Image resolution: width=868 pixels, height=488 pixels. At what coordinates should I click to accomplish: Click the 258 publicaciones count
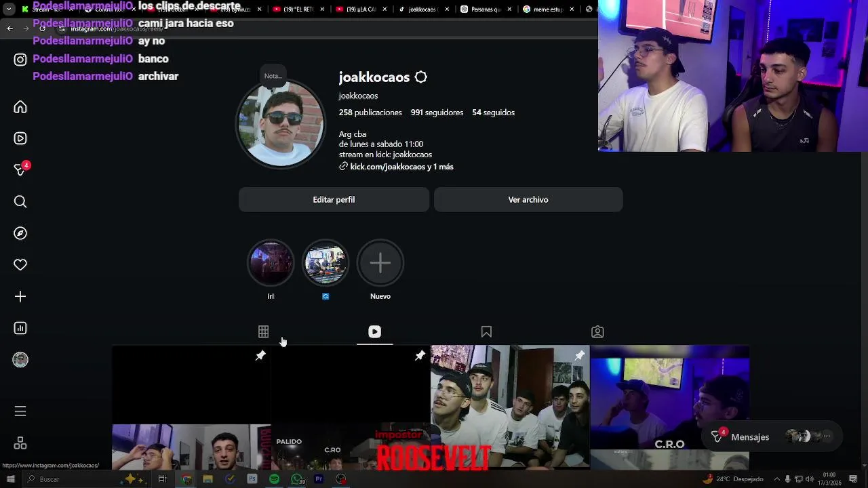(370, 113)
